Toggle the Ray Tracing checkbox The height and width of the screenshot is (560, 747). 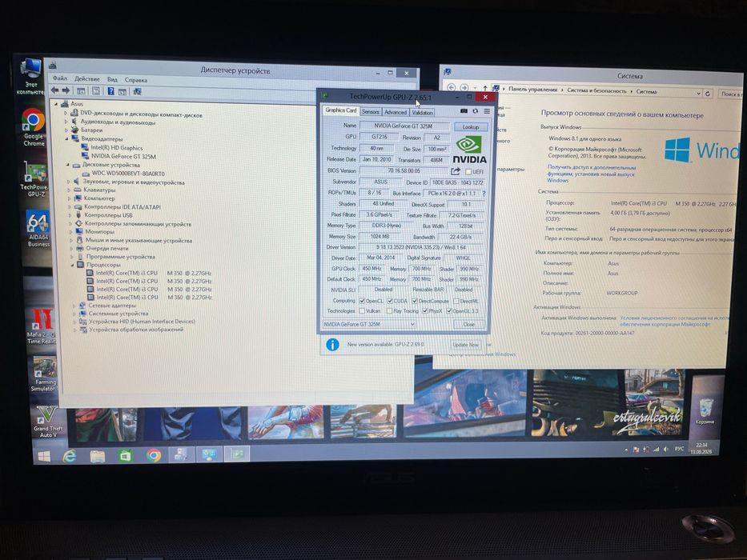[x=390, y=311]
